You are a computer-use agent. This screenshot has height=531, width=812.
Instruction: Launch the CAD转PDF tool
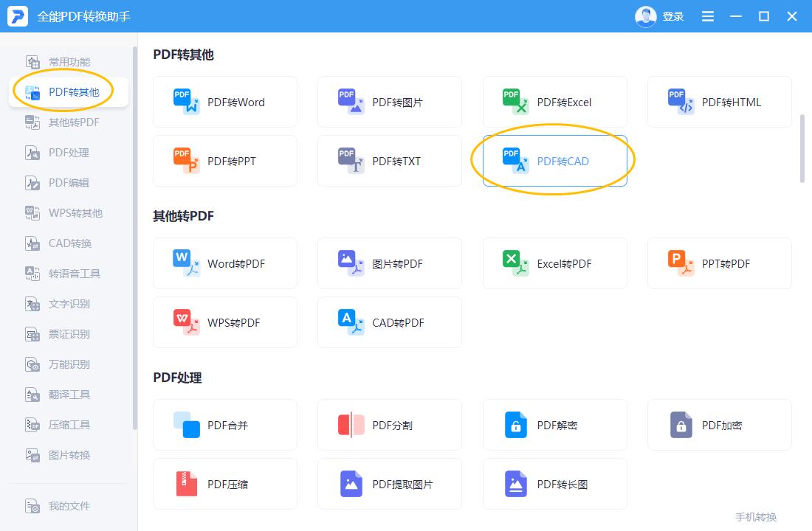(x=390, y=322)
